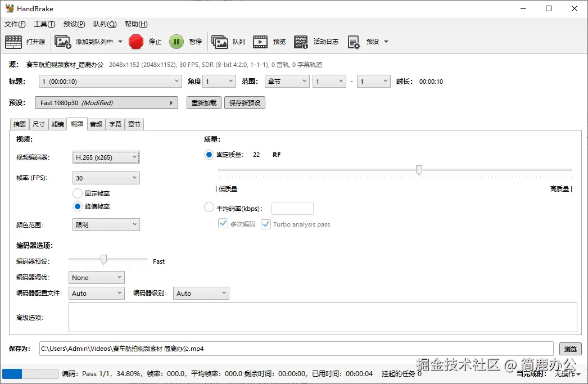Click the red Stop encode icon
This screenshot has width=588, height=384.
coord(136,42)
